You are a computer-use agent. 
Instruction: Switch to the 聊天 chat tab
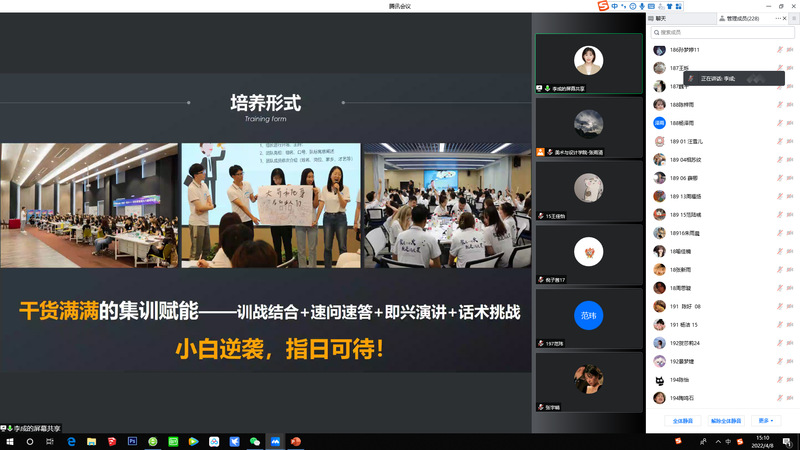(x=660, y=18)
